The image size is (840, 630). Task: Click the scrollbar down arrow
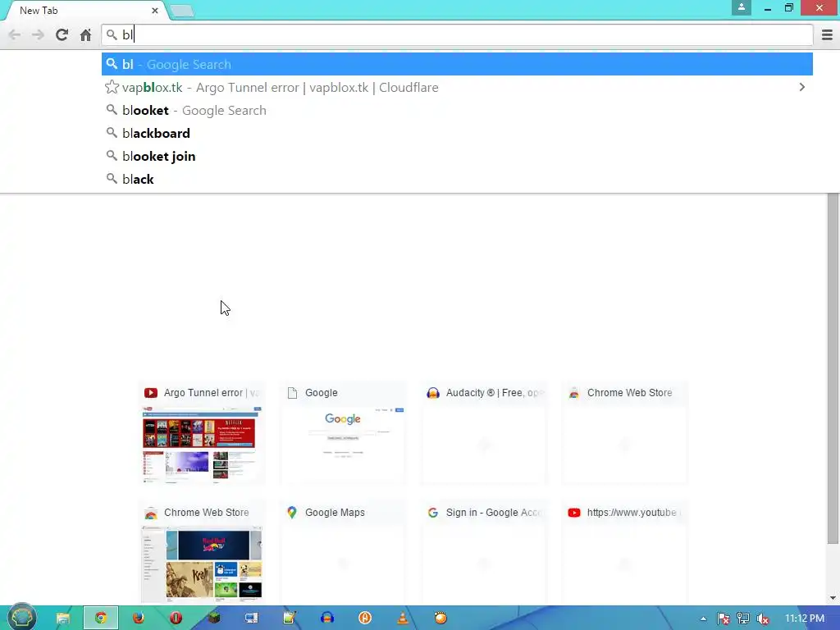point(833,598)
